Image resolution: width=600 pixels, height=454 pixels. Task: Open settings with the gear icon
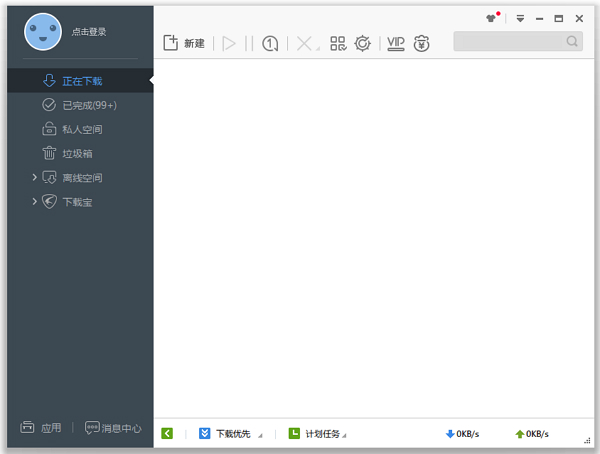362,43
